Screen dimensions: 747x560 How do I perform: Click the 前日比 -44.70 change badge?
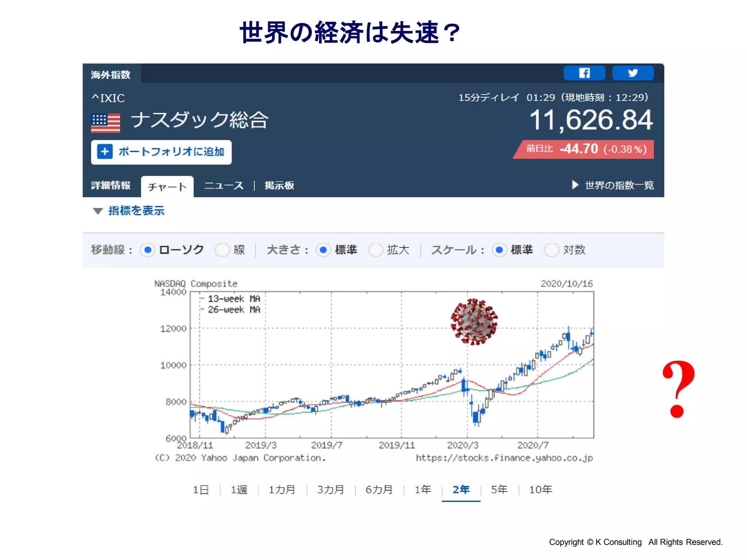584,149
